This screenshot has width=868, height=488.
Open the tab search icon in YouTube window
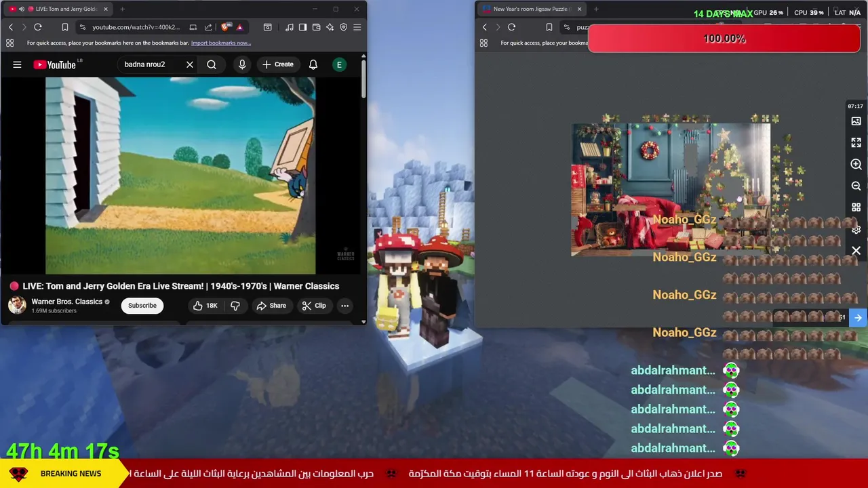pos(268,27)
